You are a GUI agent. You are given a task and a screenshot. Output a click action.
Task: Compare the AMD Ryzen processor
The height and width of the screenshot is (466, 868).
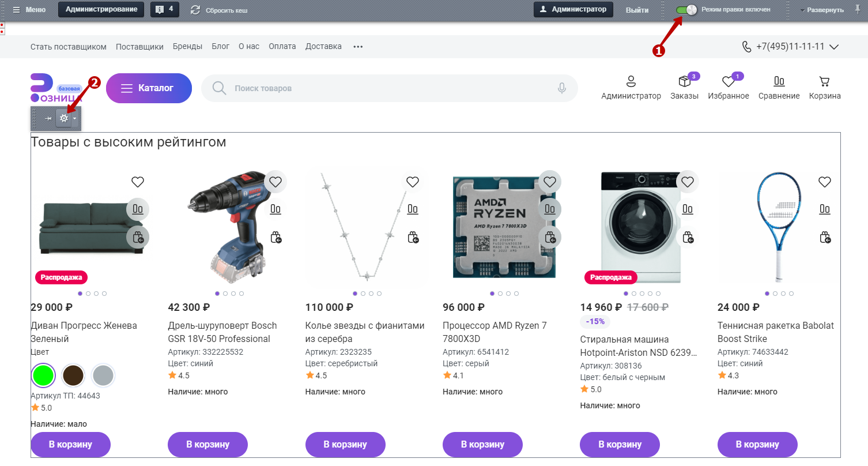[550, 209]
